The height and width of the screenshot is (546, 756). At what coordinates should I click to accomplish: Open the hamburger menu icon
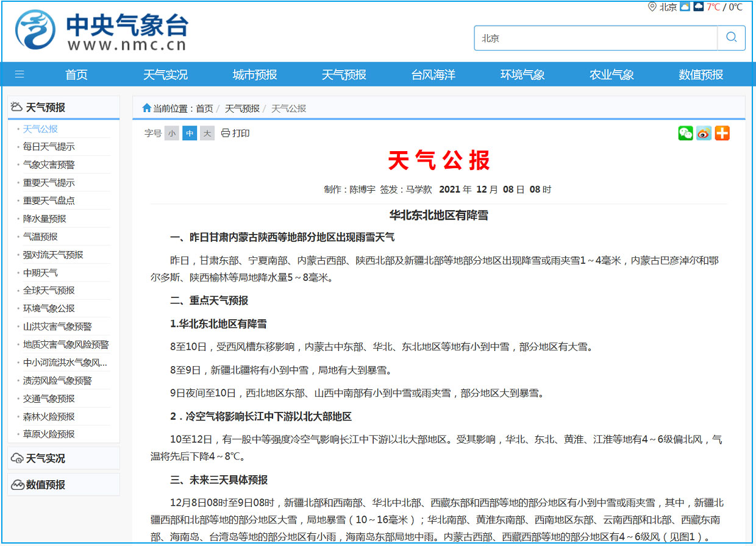pyautogui.click(x=20, y=74)
